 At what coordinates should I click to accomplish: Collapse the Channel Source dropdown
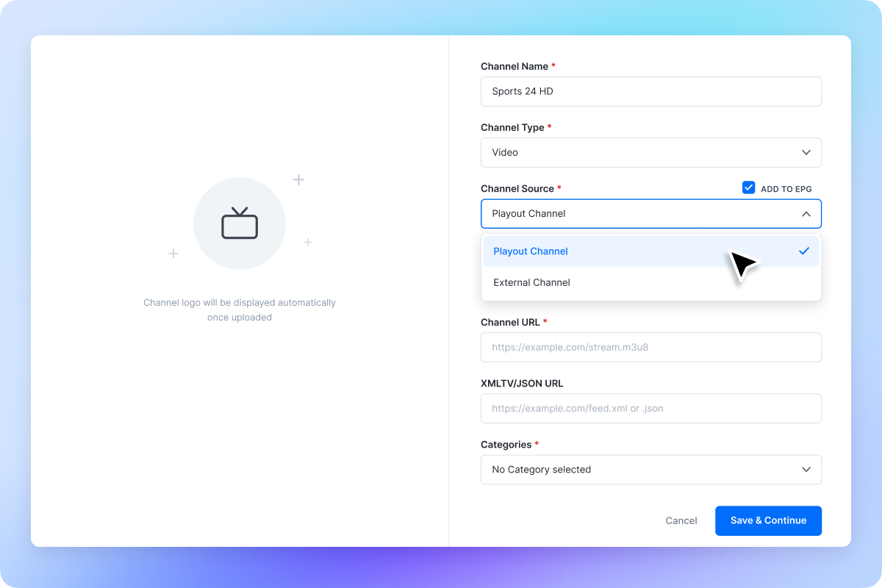[651, 214]
